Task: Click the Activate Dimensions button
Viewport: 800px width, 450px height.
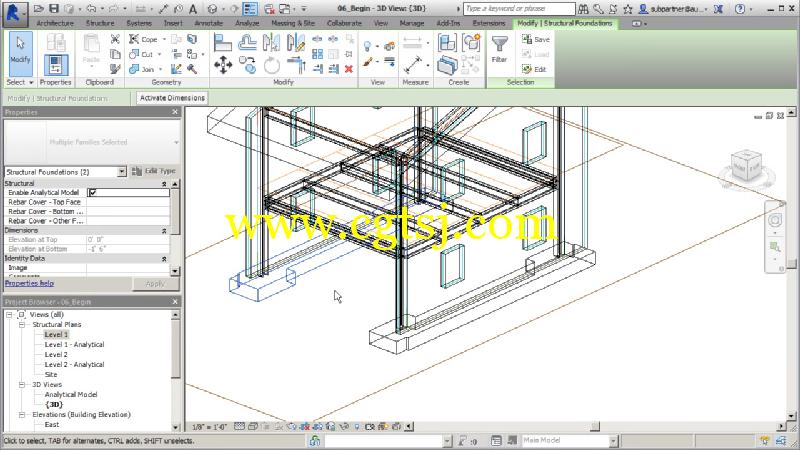Action: click(x=172, y=98)
